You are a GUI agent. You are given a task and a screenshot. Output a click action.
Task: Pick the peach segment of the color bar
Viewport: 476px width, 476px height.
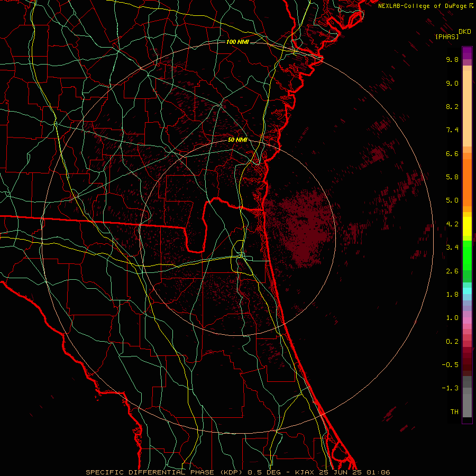(x=467, y=108)
